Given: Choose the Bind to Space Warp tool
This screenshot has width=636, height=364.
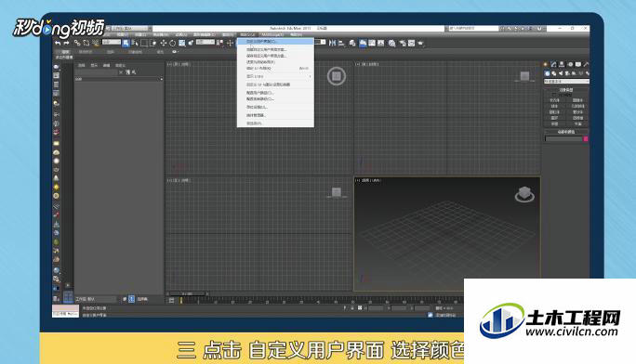Looking at the screenshot, I should (x=96, y=43).
